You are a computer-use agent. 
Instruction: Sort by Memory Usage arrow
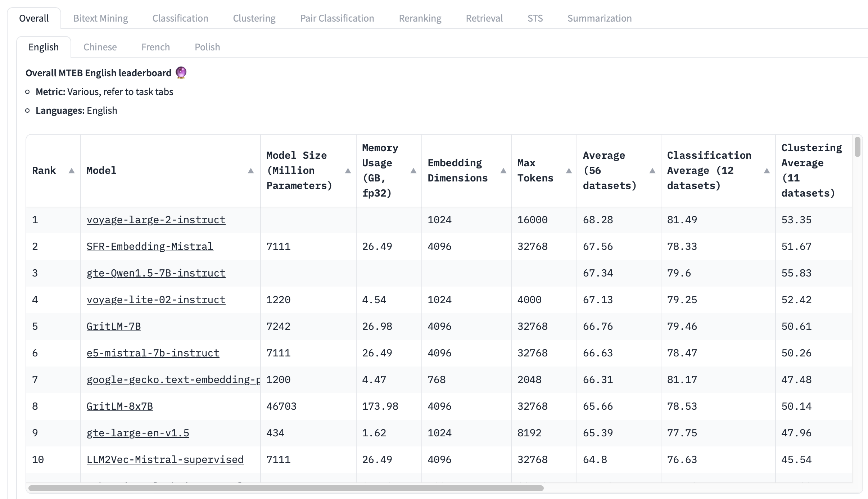[413, 171]
